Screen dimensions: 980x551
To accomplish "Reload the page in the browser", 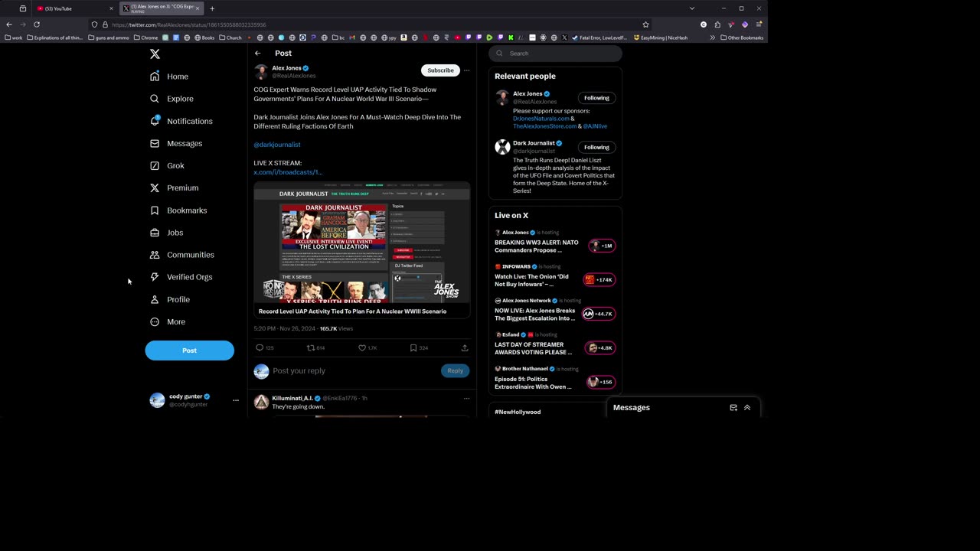I will click(x=36, y=24).
